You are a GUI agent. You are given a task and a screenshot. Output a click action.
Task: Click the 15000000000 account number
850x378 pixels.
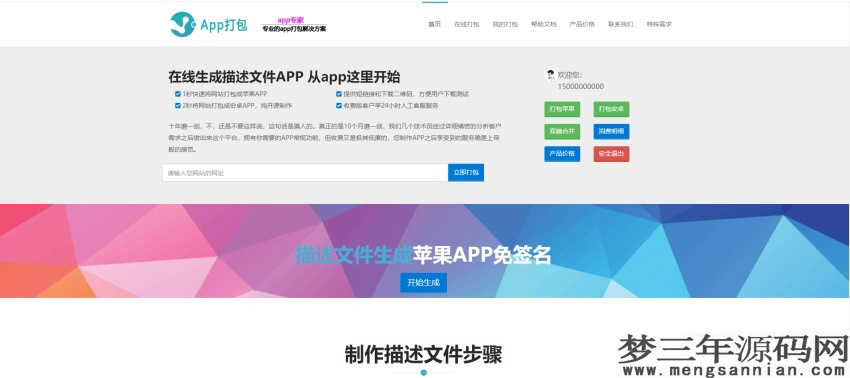581,86
